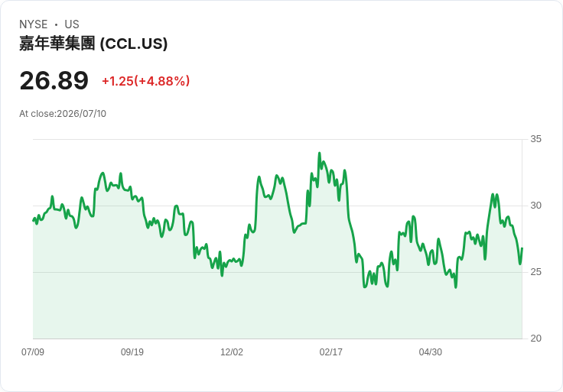Click the +1.25(+4.88%) change value

pos(146,81)
